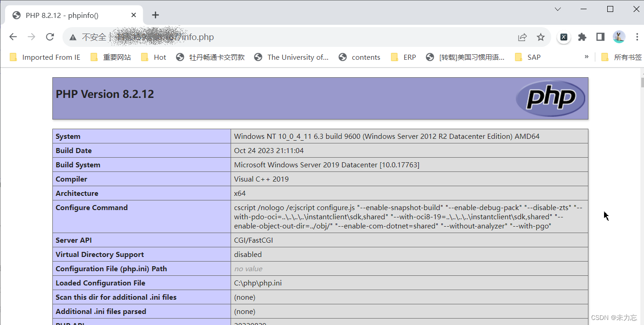Click the Configure Command label
Viewport: 644px width, 325px height.
coord(91,207)
